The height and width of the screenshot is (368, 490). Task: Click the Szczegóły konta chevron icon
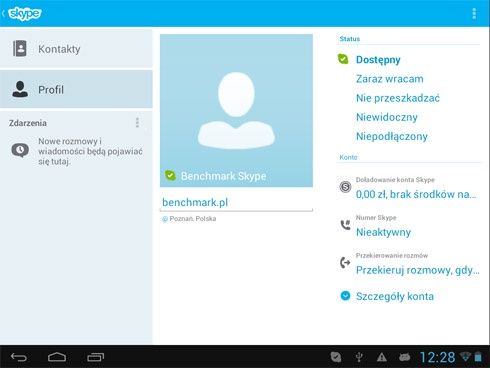(345, 296)
